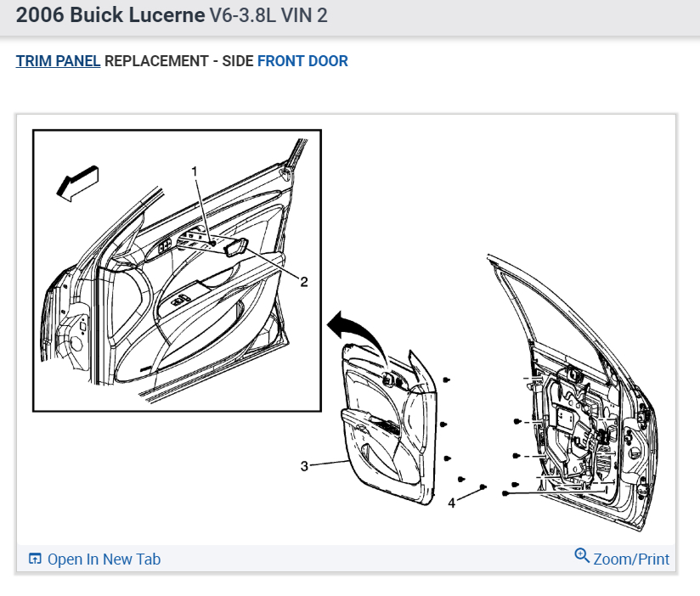Click the 2006 Buick Lucerne title
The width and height of the screenshot is (700, 596).
tap(110, 14)
